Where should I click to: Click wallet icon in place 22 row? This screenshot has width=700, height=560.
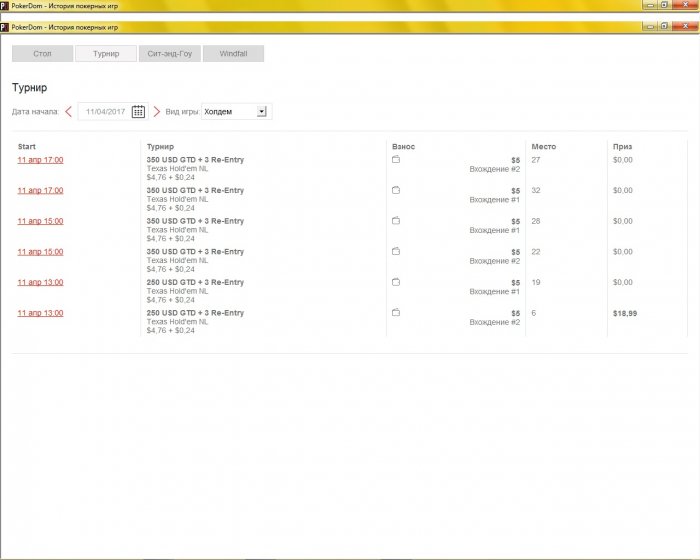(x=396, y=251)
